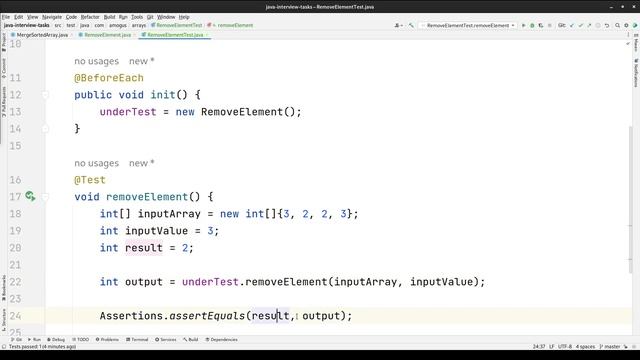Open the Navigate menu
This screenshot has height=360, width=640.
point(52,17)
